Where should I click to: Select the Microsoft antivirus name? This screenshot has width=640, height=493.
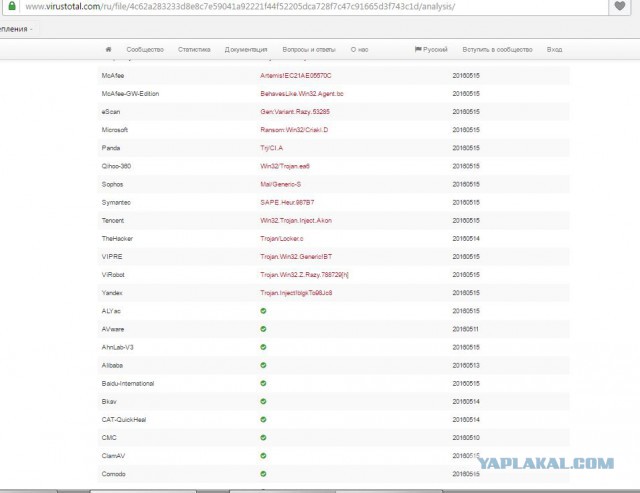[114, 130]
